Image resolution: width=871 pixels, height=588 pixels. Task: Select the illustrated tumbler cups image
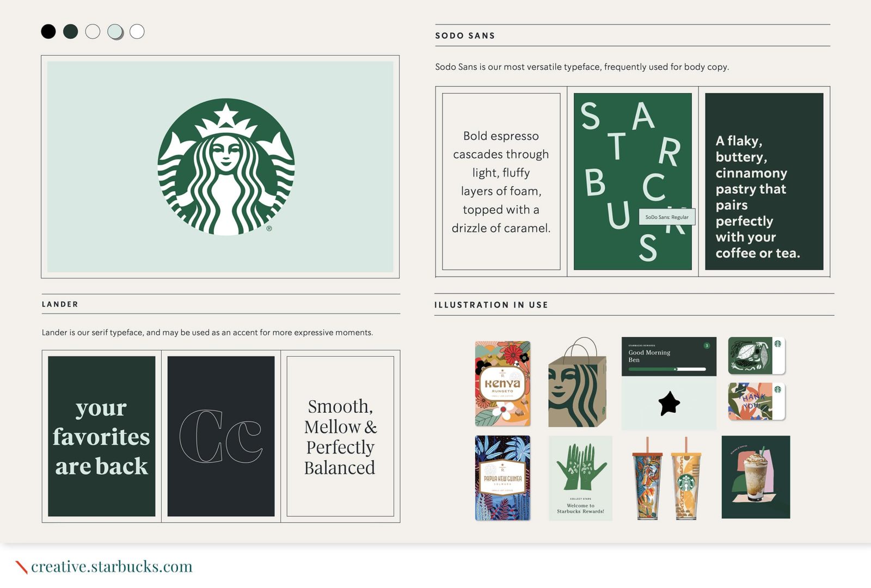666,478
